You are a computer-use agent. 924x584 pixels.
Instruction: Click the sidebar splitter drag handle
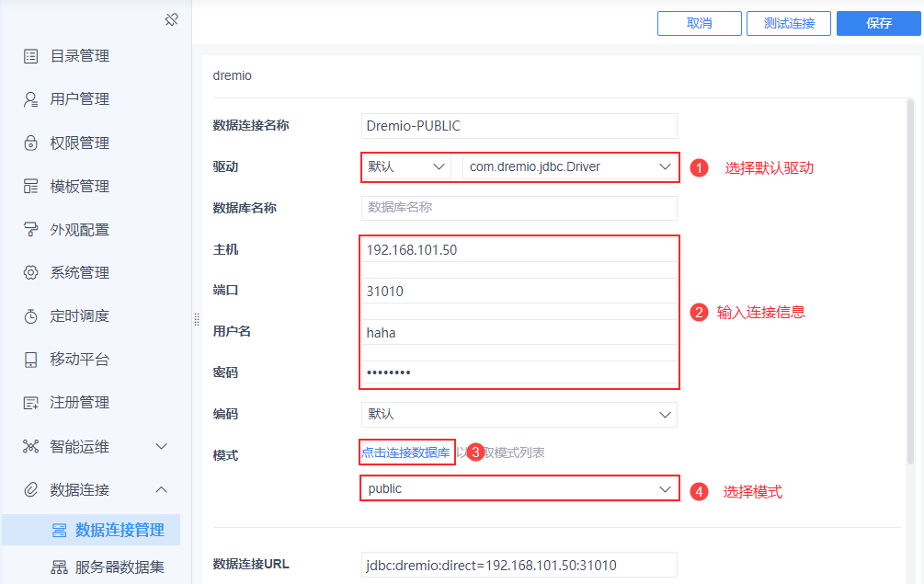pyautogui.click(x=196, y=319)
